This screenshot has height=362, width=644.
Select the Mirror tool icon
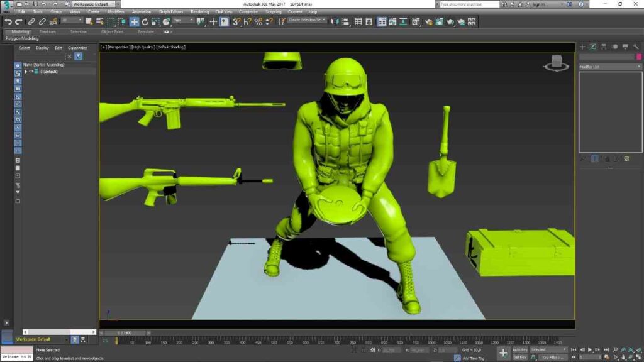tap(334, 21)
